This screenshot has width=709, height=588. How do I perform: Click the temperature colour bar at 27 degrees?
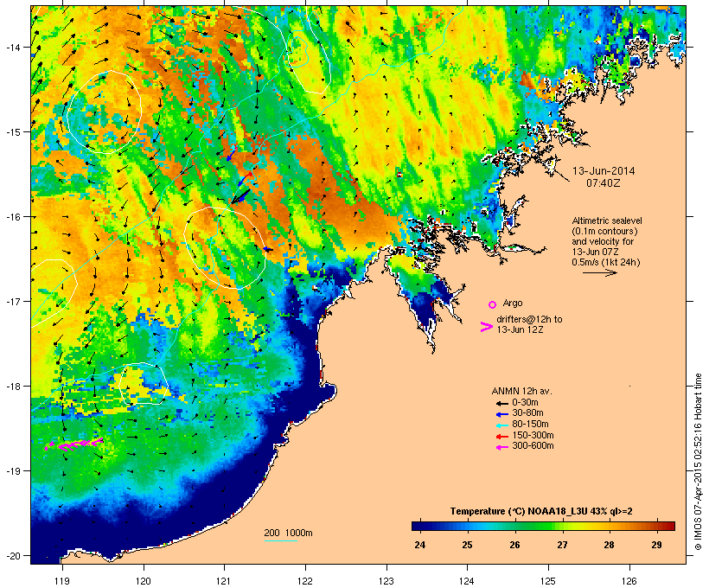click(562, 526)
